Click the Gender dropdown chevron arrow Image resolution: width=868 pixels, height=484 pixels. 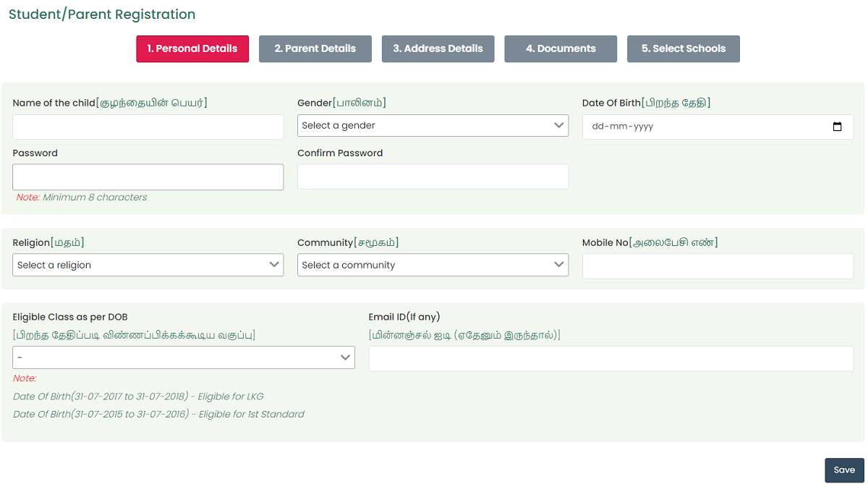[x=559, y=125]
